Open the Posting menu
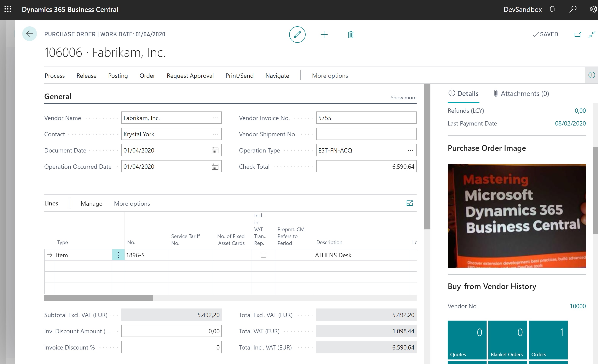Screen dimensions: 598x364 pyautogui.click(x=118, y=76)
